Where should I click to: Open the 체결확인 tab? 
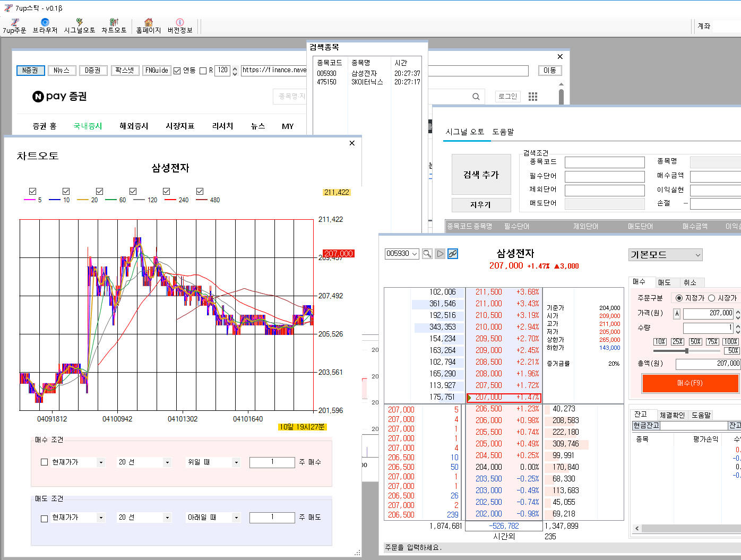(x=672, y=415)
